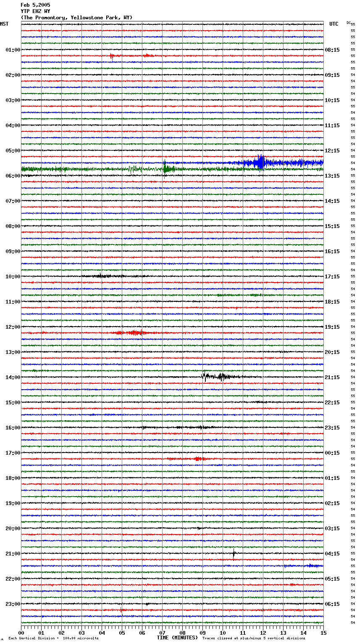This screenshot has height=644, width=357.
Task: Click minute tick label 12 on bottom axis
Action: (263, 633)
